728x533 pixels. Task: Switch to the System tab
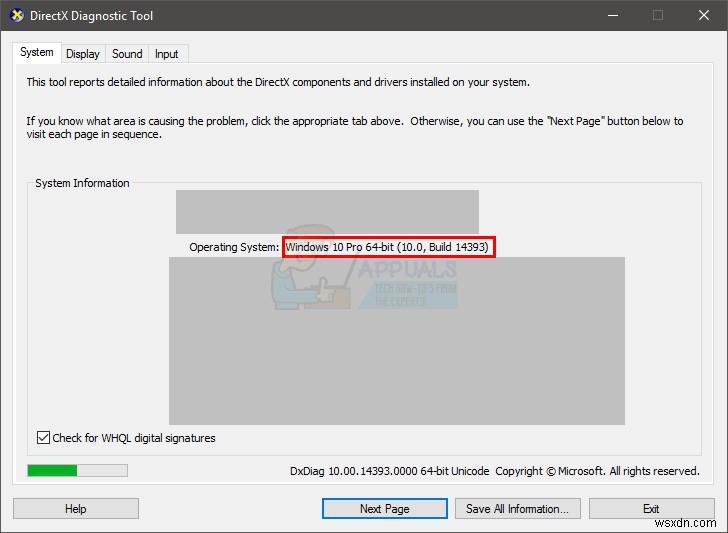37,52
